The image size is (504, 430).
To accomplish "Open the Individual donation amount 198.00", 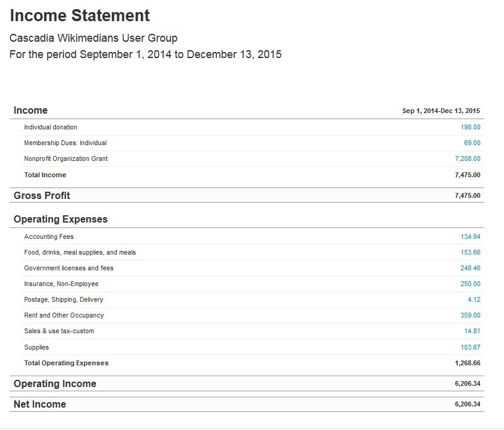I will pos(470,127).
